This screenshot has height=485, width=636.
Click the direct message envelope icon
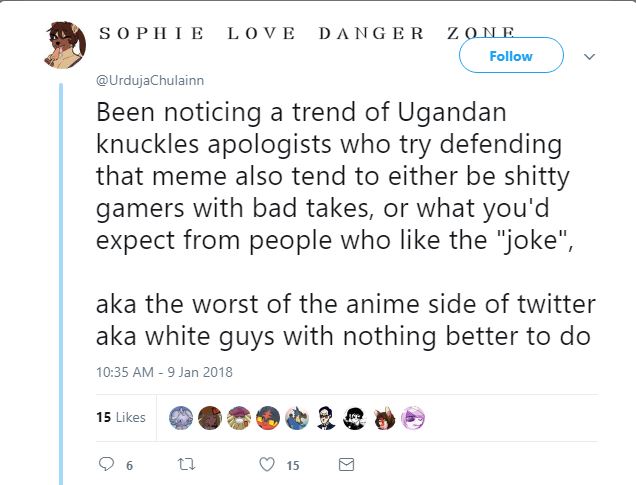(x=346, y=464)
